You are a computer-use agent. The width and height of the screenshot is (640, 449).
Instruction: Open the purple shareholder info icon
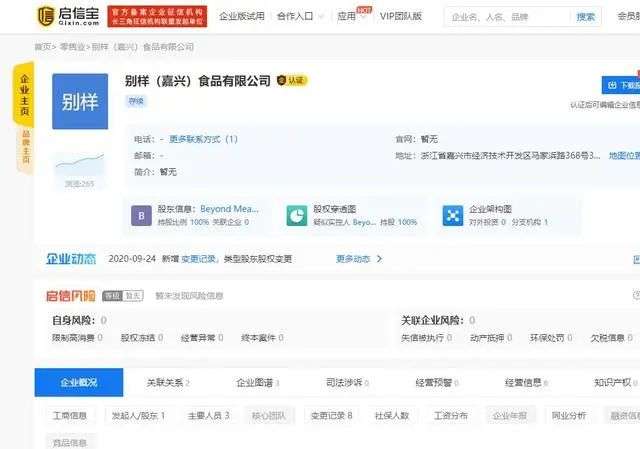pos(141,216)
